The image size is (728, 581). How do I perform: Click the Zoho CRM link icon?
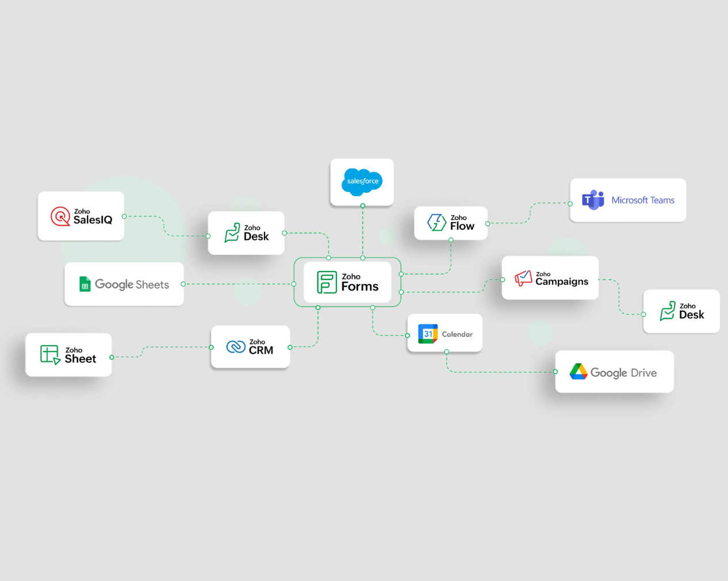tap(236, 347)
